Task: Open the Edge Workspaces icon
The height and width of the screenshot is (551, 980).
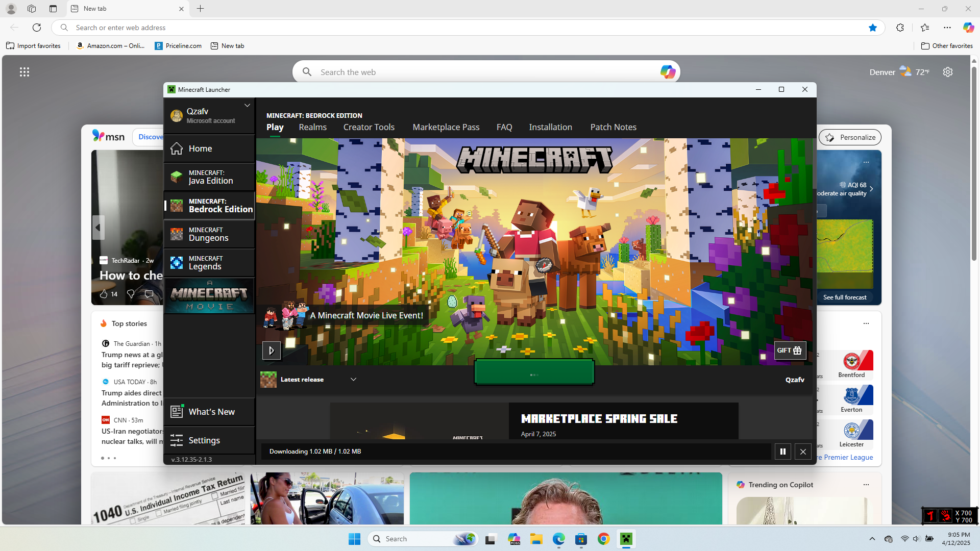Action: click(32, 9)
